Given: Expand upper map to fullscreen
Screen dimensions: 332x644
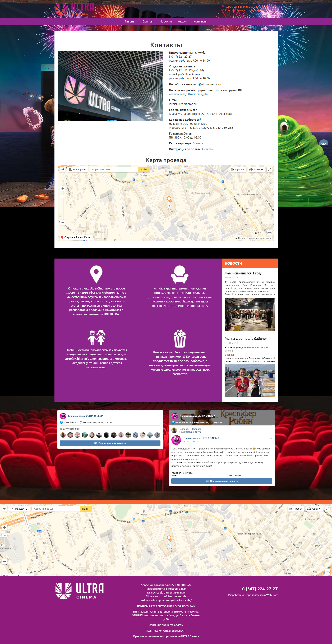Looking at the screenshot, I should (269, 169).
